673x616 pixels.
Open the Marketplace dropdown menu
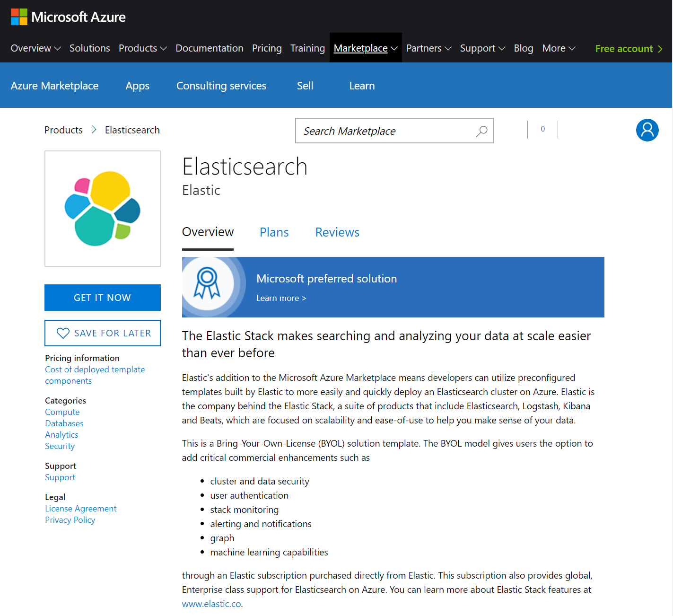click(365, 48)
